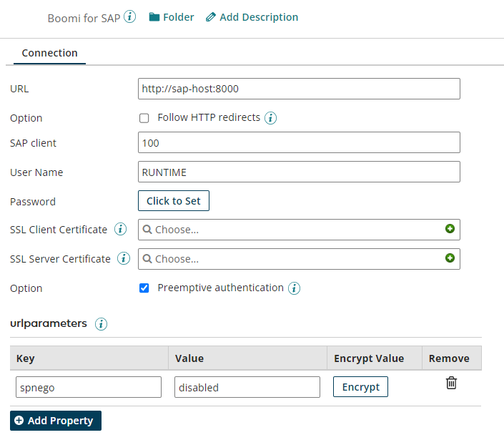
Task: Click green plus in SSL Client Certificate field
Action: coord(450,229)
